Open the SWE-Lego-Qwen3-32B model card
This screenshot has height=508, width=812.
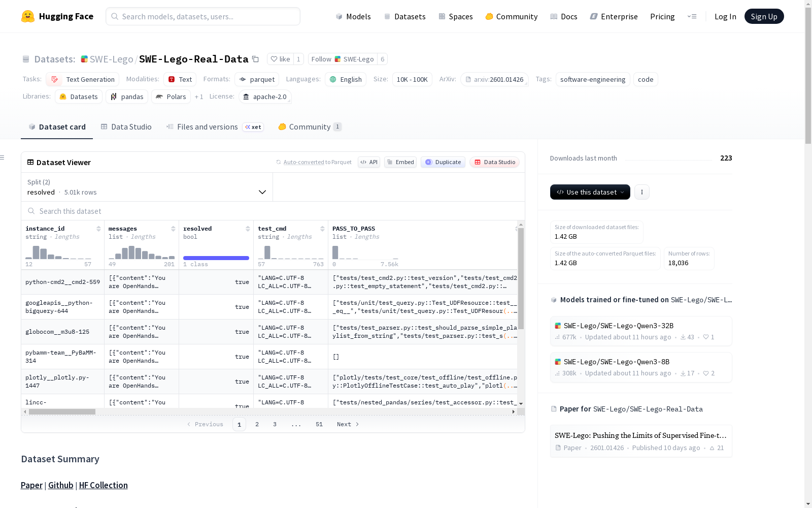pos(641,331)
